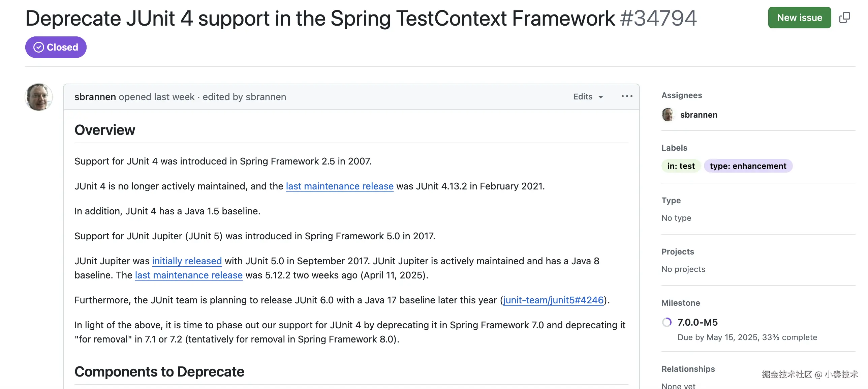Click the Assignees sidebar heading

(x=682, y=95)
